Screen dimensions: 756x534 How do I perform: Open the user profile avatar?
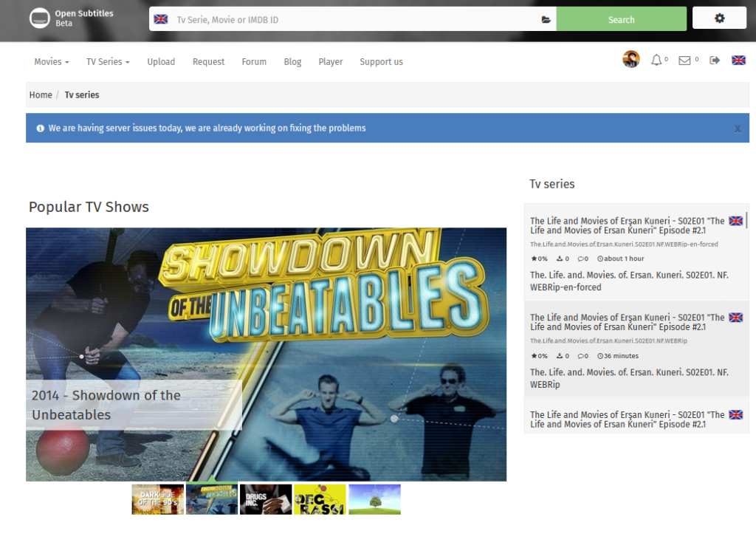[x=630, y=60]
